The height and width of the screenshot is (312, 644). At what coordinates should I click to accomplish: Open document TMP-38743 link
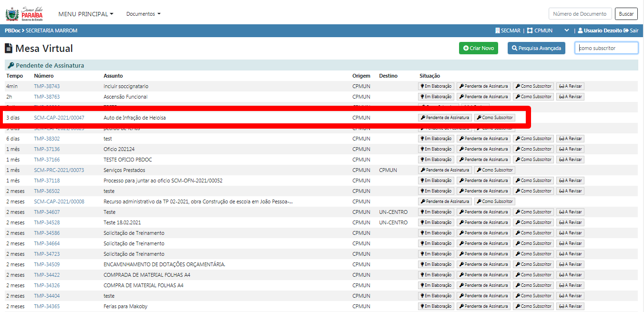47,86
